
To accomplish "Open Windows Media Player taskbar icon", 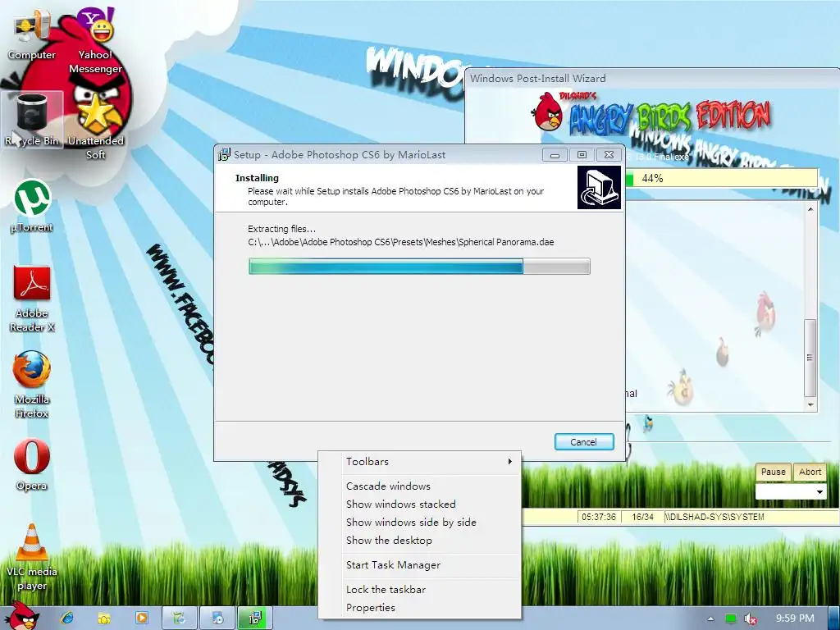I will click(x=142, y=619).
